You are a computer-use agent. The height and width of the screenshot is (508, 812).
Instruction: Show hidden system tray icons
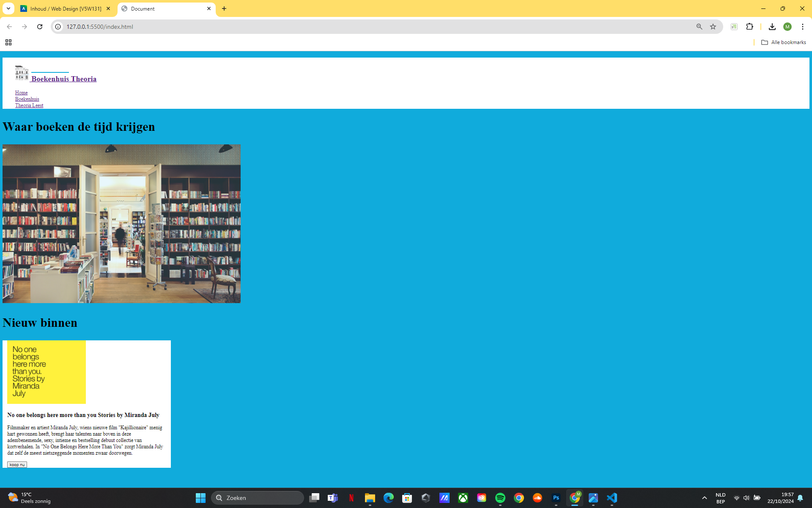tap(704, 498)
